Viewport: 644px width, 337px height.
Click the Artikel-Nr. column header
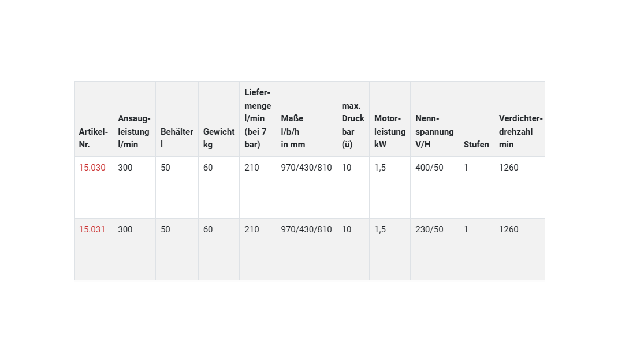tap(94, 138)
